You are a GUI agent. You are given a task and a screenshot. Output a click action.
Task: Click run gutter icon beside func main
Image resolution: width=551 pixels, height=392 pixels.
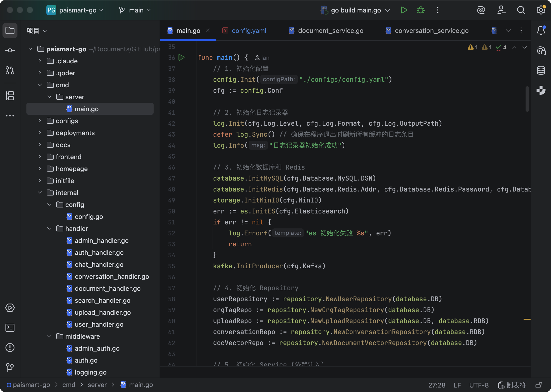(x=182, y=58)
